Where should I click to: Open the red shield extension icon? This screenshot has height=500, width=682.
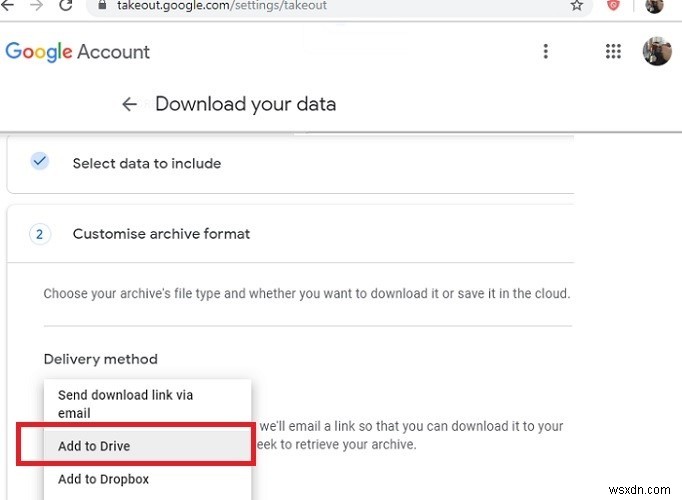[x=613, y=5]
